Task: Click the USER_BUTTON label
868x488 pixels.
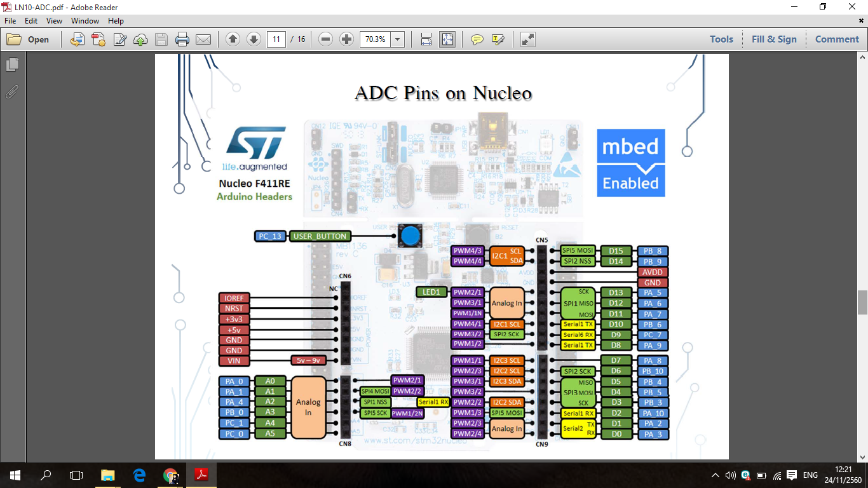Action: [320, 236]
